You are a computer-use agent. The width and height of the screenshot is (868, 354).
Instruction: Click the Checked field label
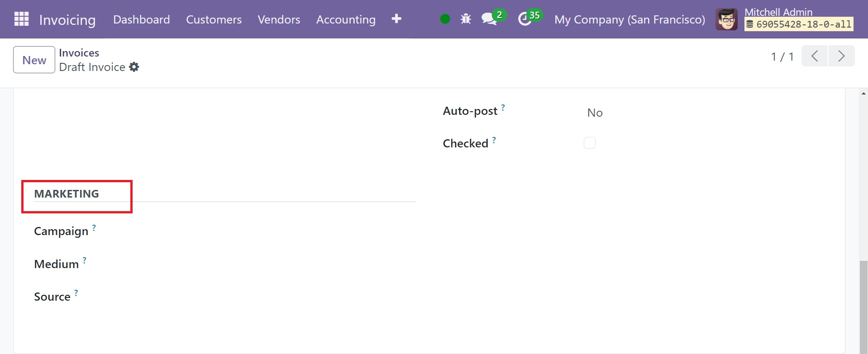[x=465, y=143]
